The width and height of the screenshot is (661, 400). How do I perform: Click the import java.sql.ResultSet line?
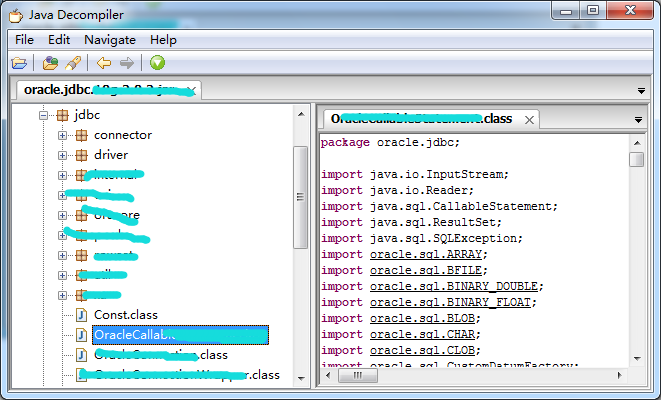coord(411,222)
